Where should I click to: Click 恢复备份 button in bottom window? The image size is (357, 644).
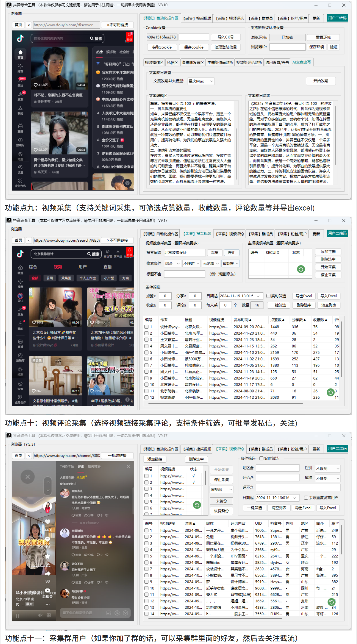coord(221,511)
